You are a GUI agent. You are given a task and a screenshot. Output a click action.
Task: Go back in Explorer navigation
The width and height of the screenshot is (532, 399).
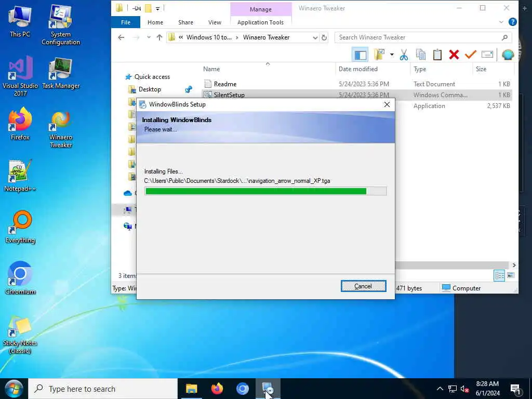coord(121,37)
